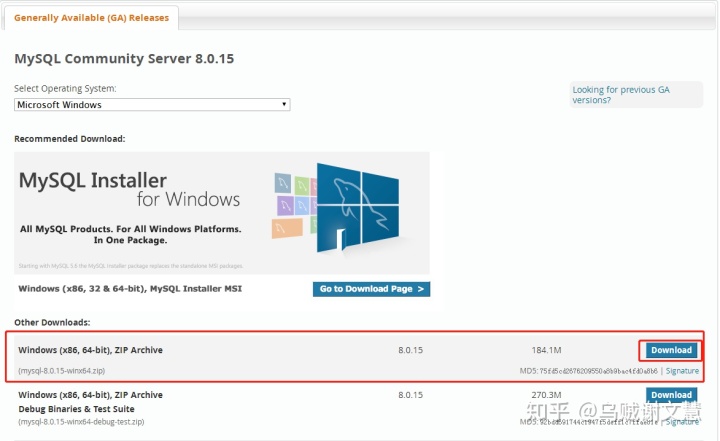Download the Debug Binaries & Test Suite archive

pos(671,395)
